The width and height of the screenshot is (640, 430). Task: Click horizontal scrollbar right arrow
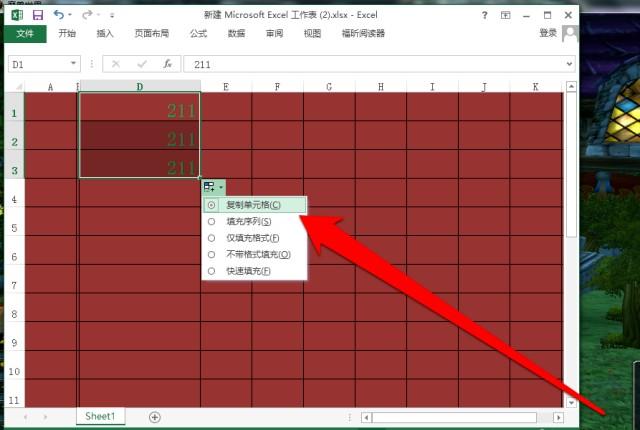558,417
